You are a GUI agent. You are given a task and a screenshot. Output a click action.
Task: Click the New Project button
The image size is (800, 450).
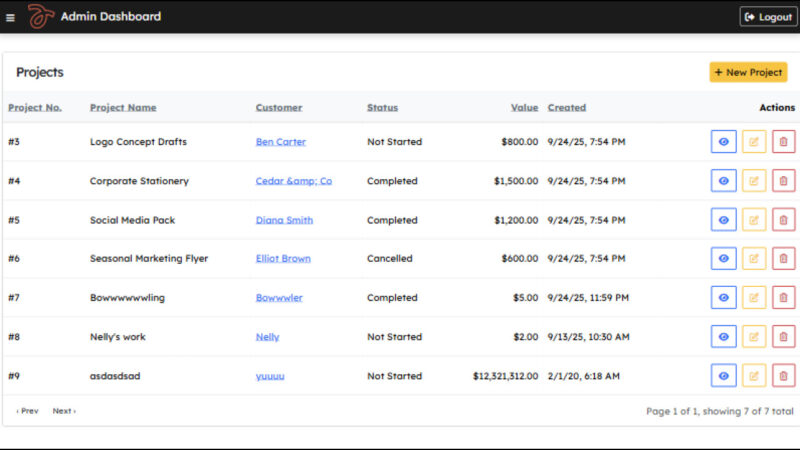point(748,72)
